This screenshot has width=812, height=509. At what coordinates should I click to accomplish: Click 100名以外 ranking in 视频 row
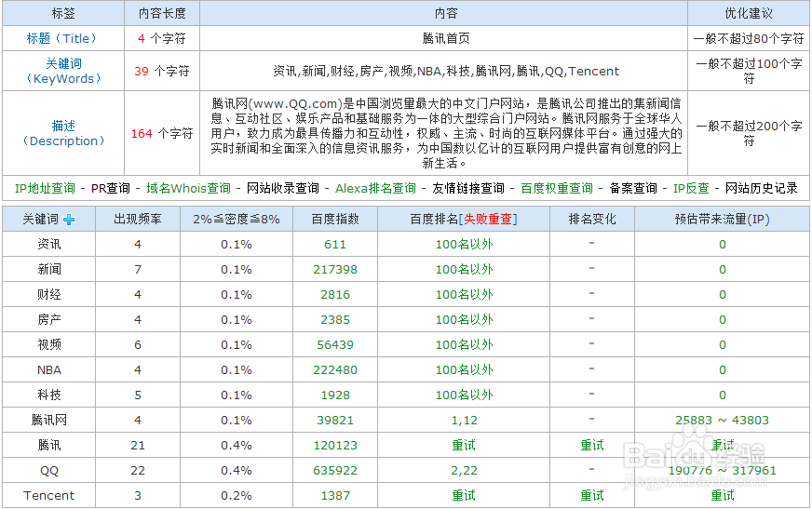[x=464, y=345]
